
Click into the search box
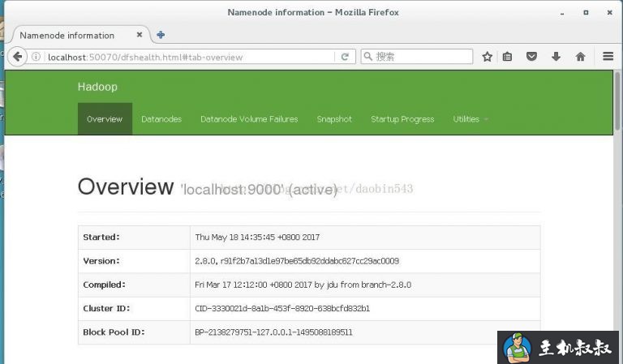417,57
